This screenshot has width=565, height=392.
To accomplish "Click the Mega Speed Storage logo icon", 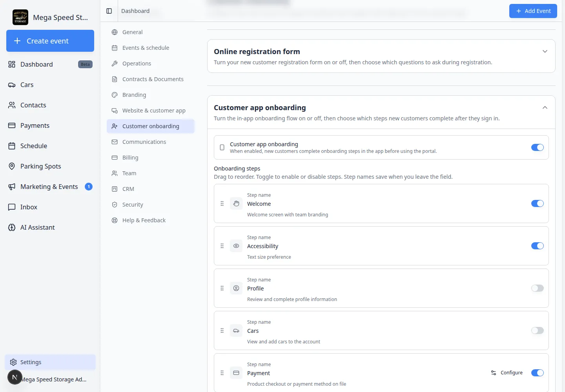I will click(20, 17).
